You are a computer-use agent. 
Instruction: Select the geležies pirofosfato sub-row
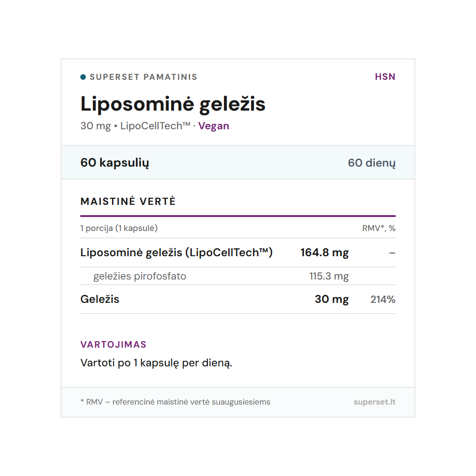238,276
